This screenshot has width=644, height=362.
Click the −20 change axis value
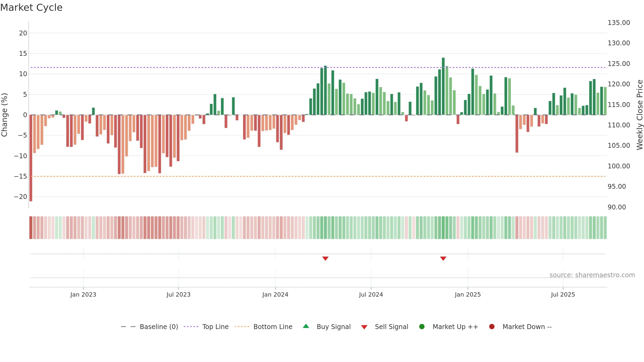point(21,197)
